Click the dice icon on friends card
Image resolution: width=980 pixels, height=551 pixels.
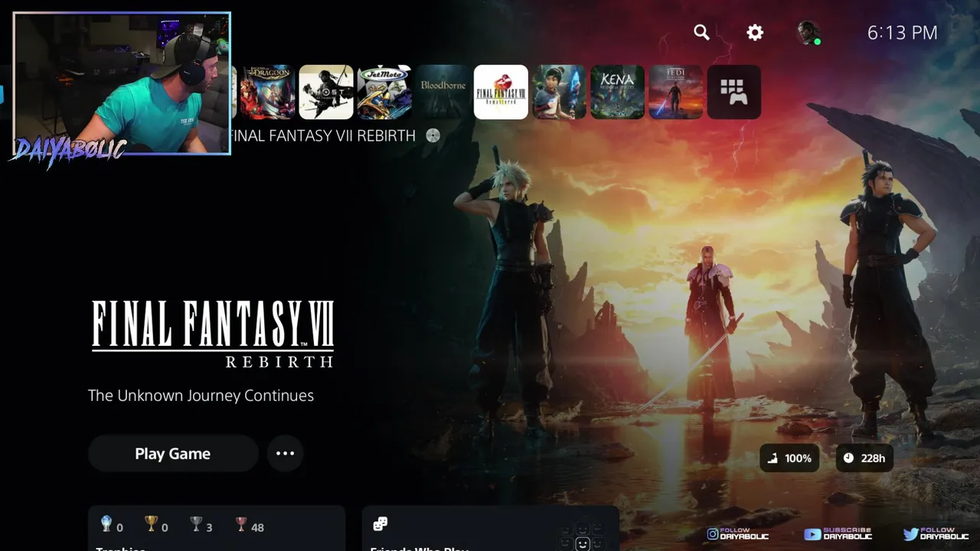pos(380,524)
